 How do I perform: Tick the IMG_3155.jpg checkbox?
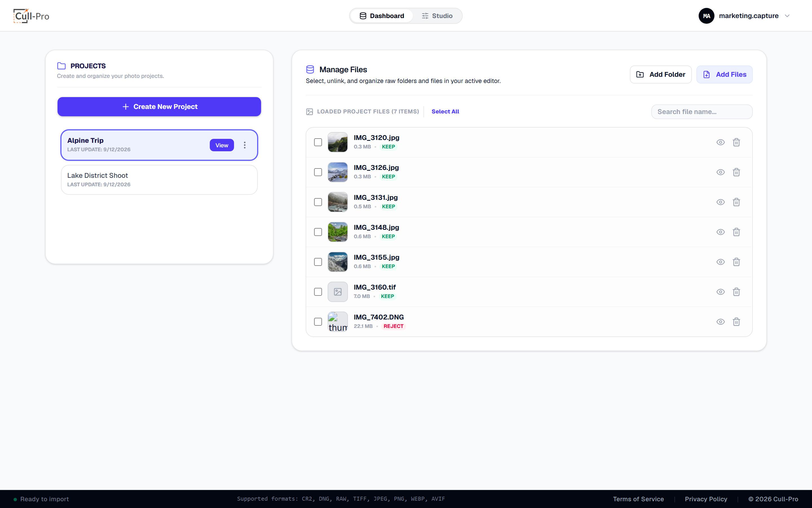[318, 262]
